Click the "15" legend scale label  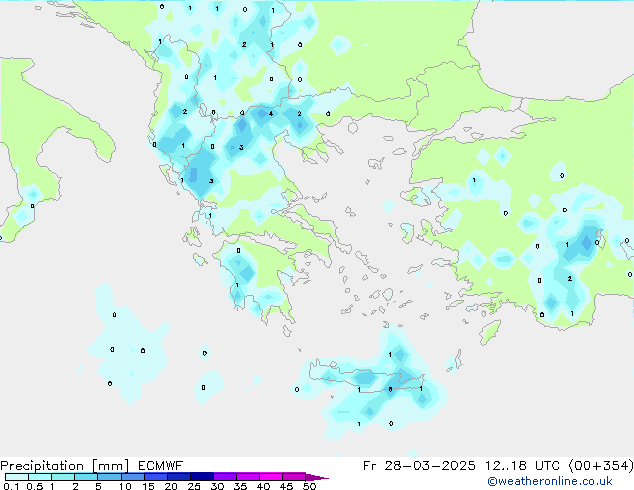click(x=148, y=486)
